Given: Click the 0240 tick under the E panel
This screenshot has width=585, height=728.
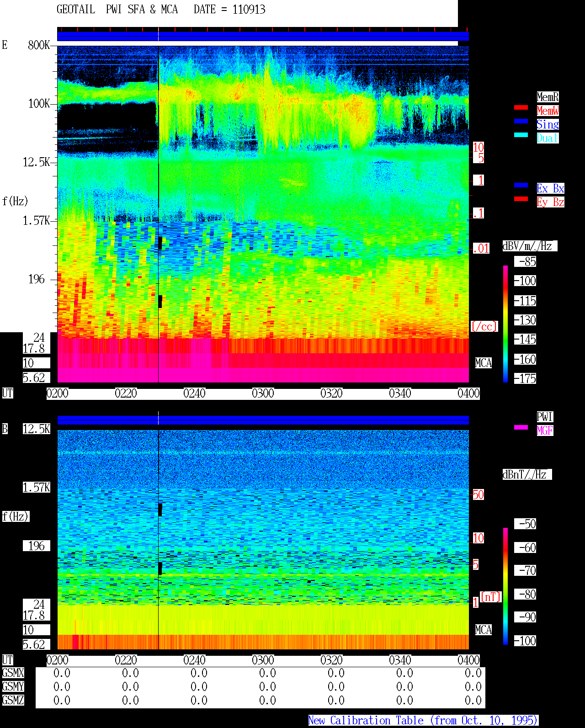Looking at the screenshot, I should pyautogui.click(x=194, y=393).
